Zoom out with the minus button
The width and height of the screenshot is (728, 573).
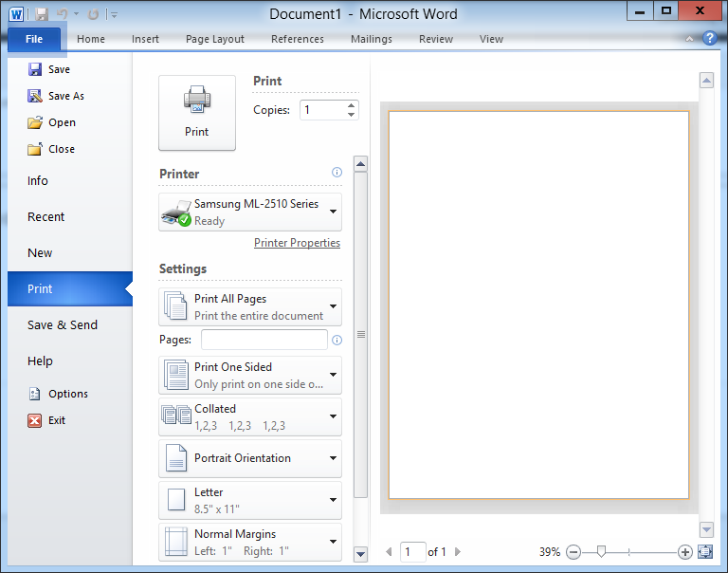573,552
